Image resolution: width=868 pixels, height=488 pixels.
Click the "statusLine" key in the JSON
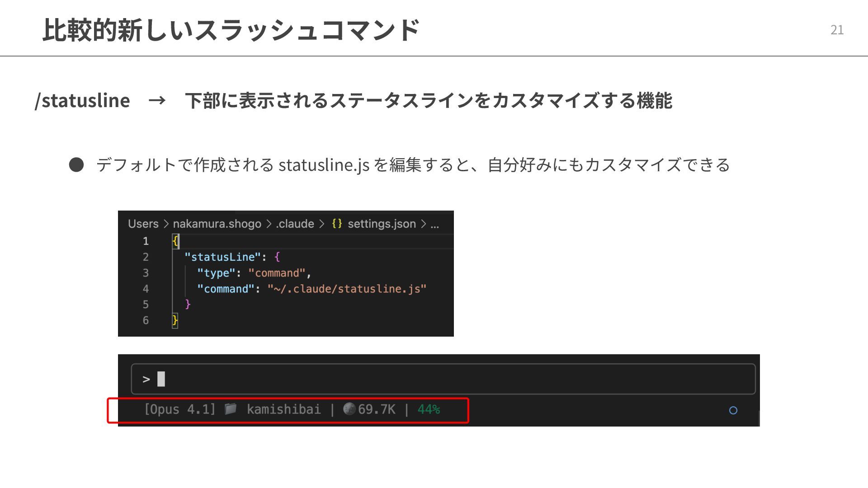pyautogui.click(x=222, y=257)
